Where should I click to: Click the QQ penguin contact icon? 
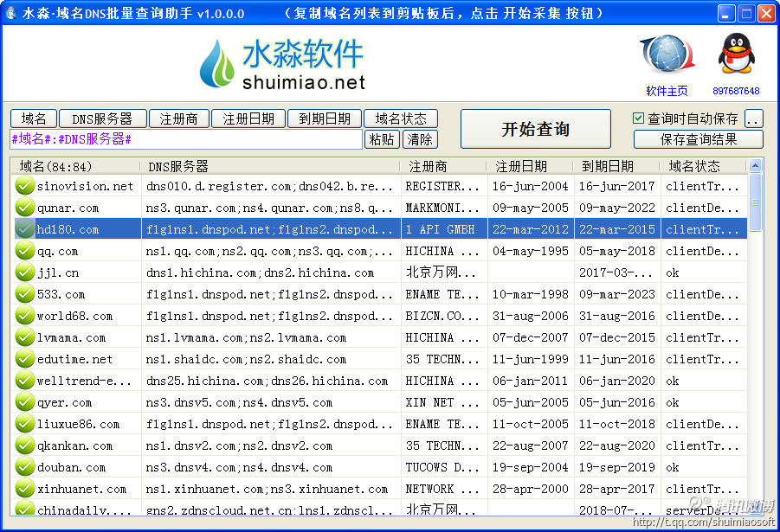[x=736, y=54]
